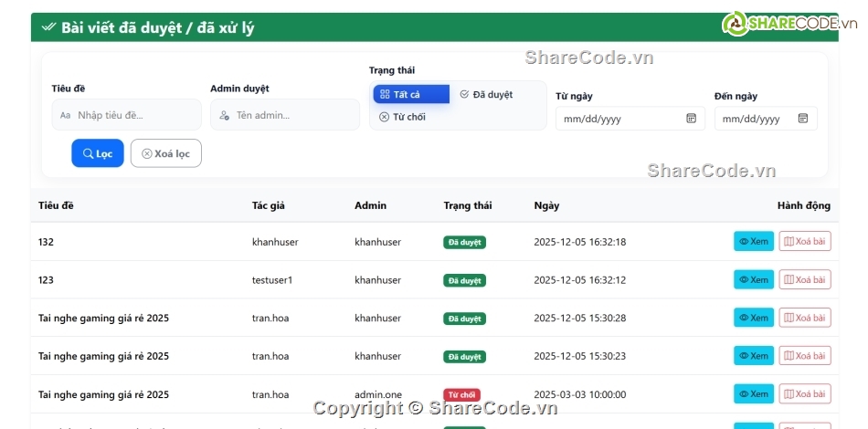
Task: Focus the Nhập tiêu đề input field
Action: pyautogui.click(x=127, y=115)
